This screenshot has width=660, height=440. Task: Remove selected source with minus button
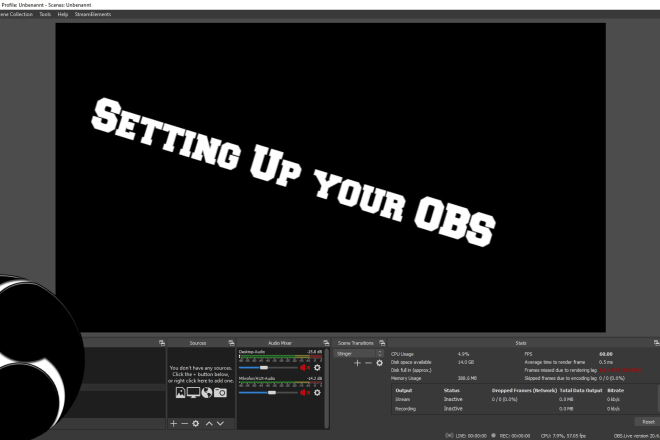coord(184,423)
